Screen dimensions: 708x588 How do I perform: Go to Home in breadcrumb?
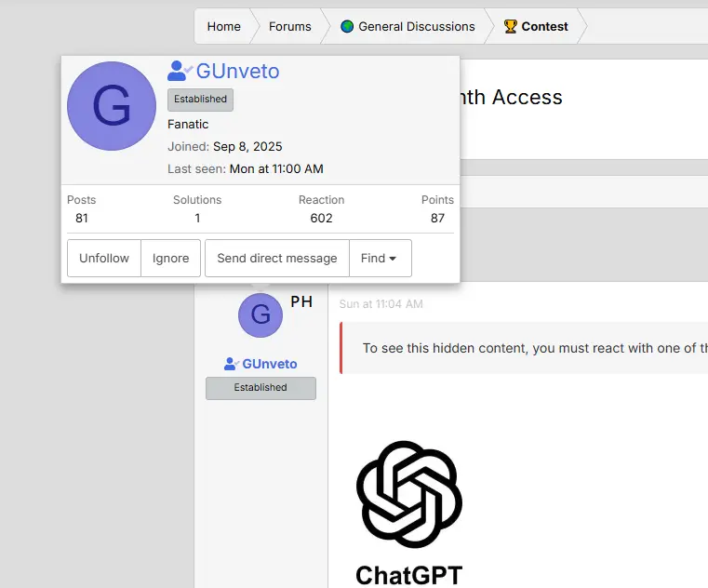click(223, 27)
